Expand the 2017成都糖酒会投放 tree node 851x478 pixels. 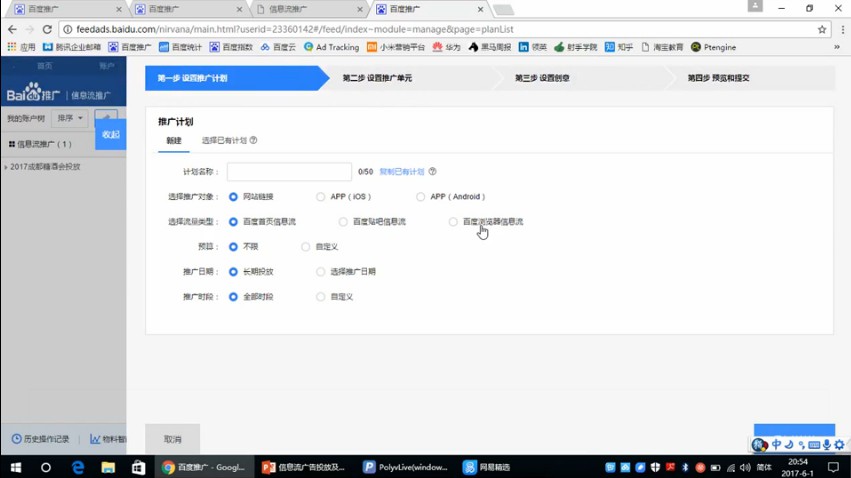pyautogui.click(x=6, y=167)
